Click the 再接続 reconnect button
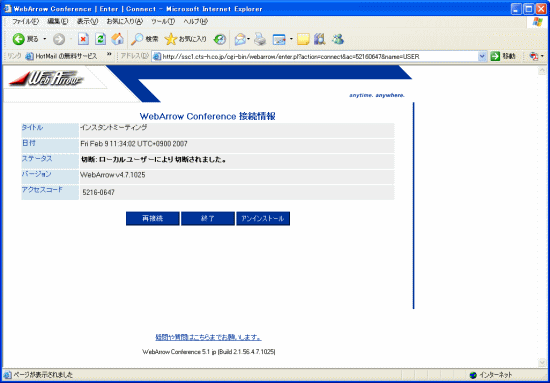Screen dimensions: 550x383 (x=153, y=219)
